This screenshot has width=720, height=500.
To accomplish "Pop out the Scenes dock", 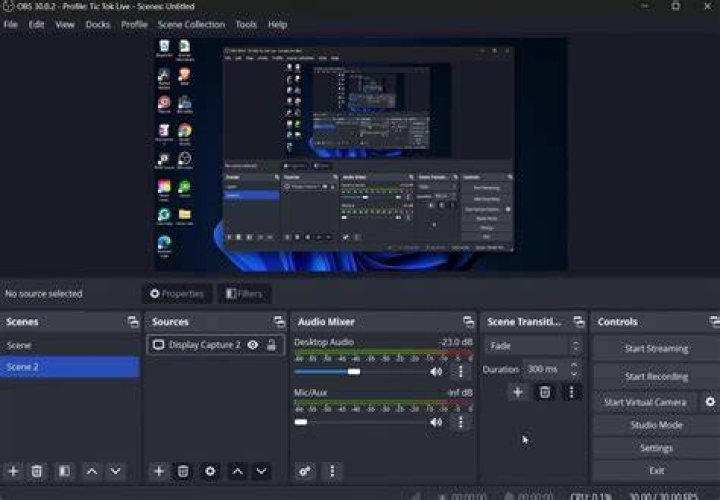I will click(133, 322).
